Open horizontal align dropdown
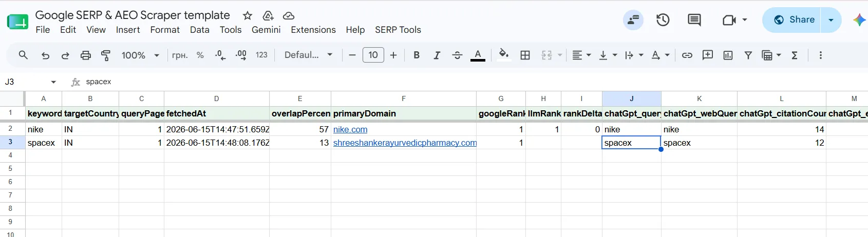The width and height of the screenshot is (868, 237). click(581, 55)
